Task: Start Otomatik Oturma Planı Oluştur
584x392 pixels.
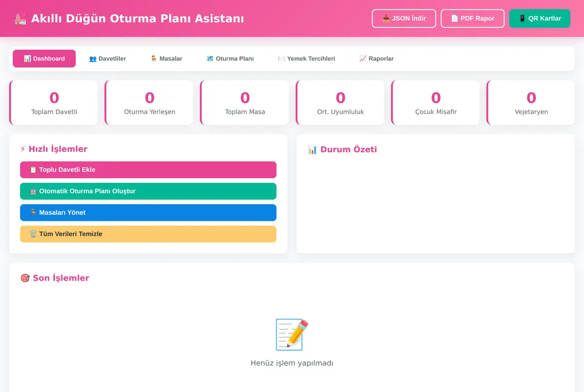Action: click(x=148, y=191)
